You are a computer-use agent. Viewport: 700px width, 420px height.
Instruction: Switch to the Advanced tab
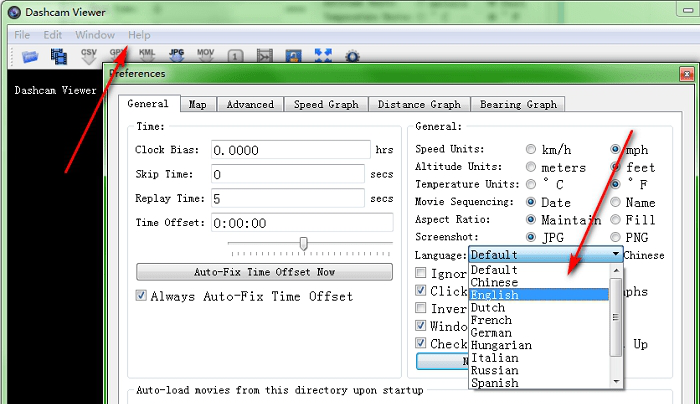pyautogui.click(x=250, y=104)
